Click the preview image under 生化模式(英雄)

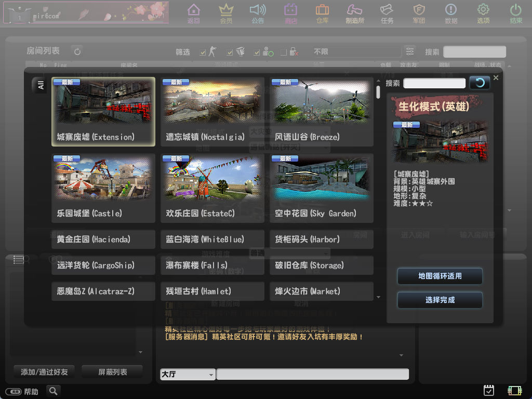tap(440, 141)
